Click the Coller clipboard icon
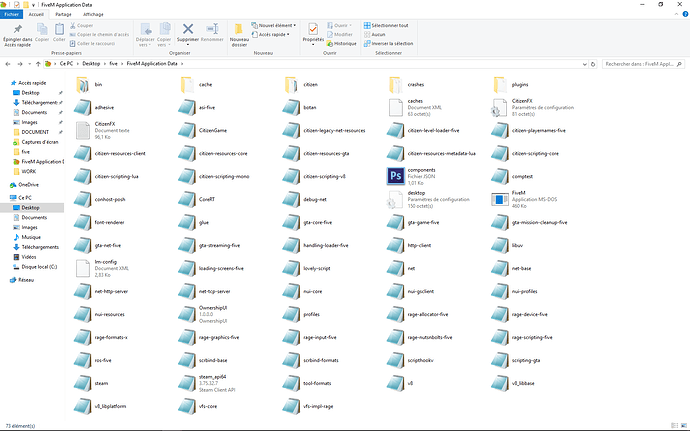The width and height of the screenshot is (690, 431). [59, 29]
